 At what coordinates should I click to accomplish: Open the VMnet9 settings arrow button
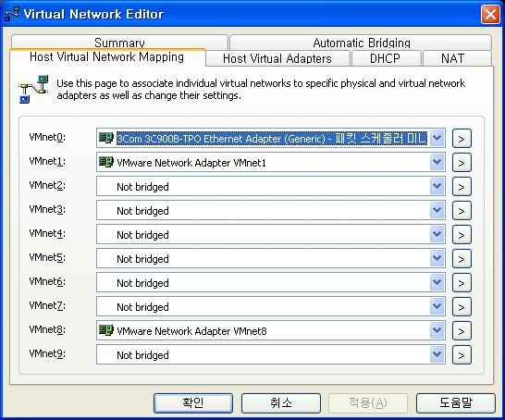coord(462,355)
